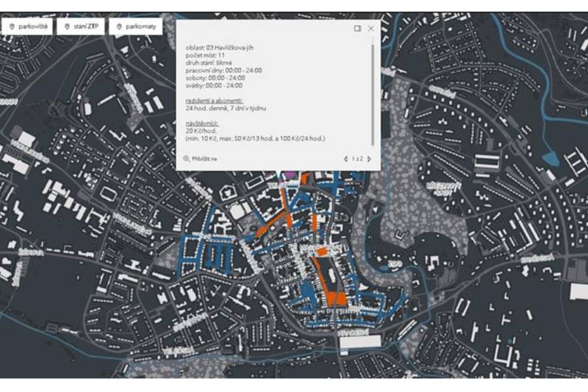The image size is (588, 392).
Task: Click the '1 z 2' record counter
Action: (357, 159)
